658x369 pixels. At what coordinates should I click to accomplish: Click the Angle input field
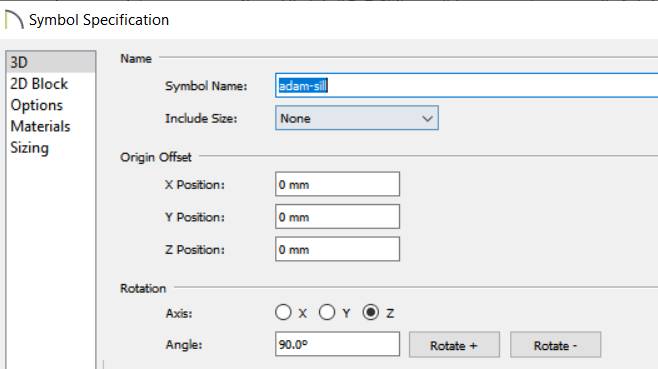point(337,344)
